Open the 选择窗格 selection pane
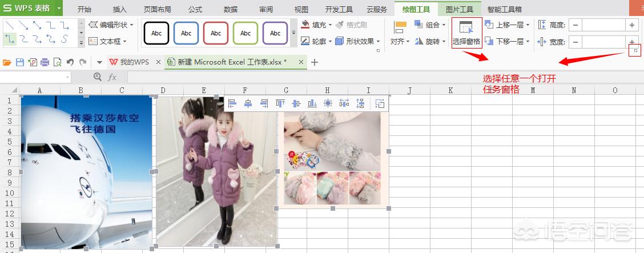Image resolution: width=644 pixels, height=253 pixels. point(466,33)
